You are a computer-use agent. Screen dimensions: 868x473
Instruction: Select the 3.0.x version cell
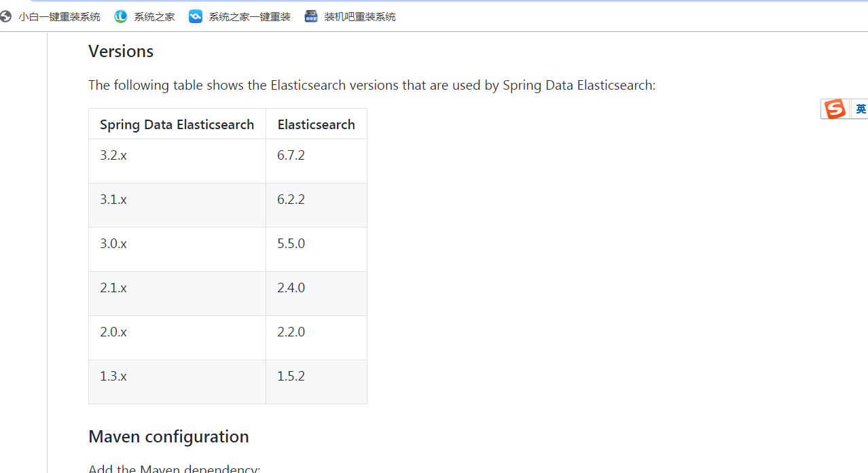pos(113,244)
